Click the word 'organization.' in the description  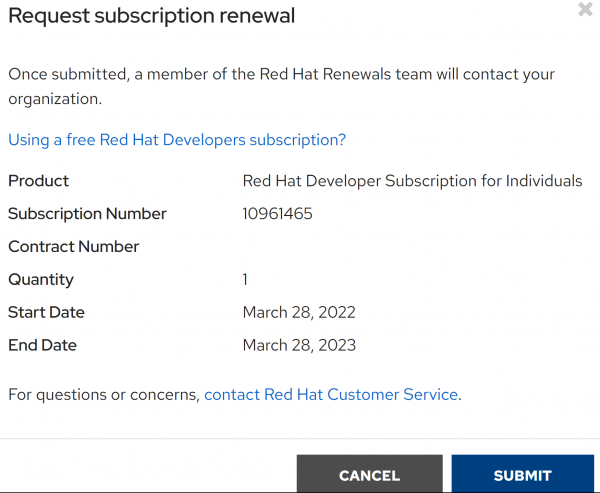[55, 100]
